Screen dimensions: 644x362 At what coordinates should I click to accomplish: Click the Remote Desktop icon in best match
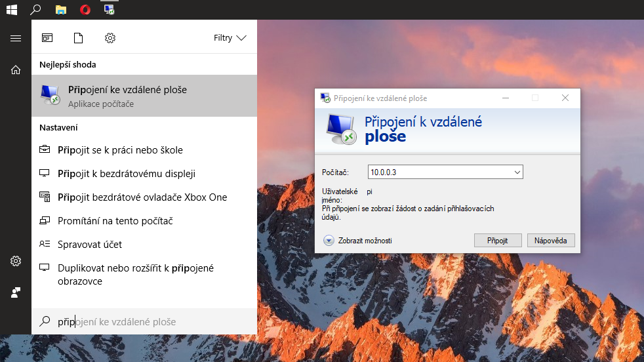pos(50,95)
